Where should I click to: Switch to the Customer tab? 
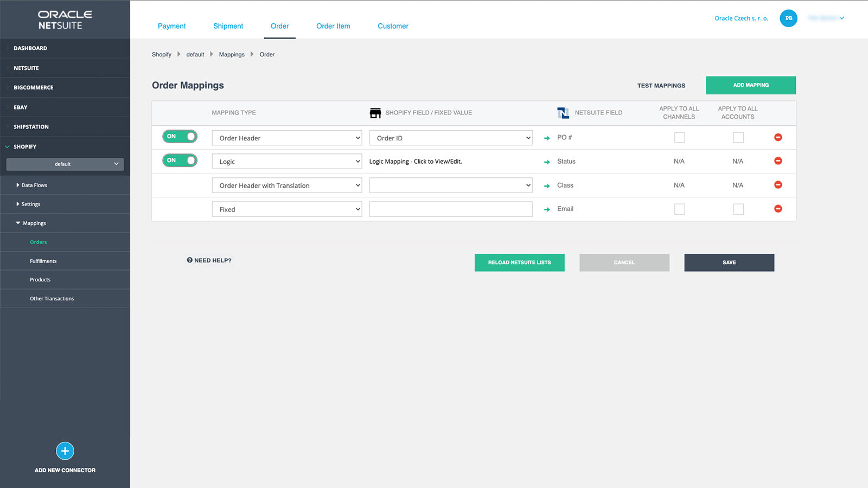click(393, 25)
